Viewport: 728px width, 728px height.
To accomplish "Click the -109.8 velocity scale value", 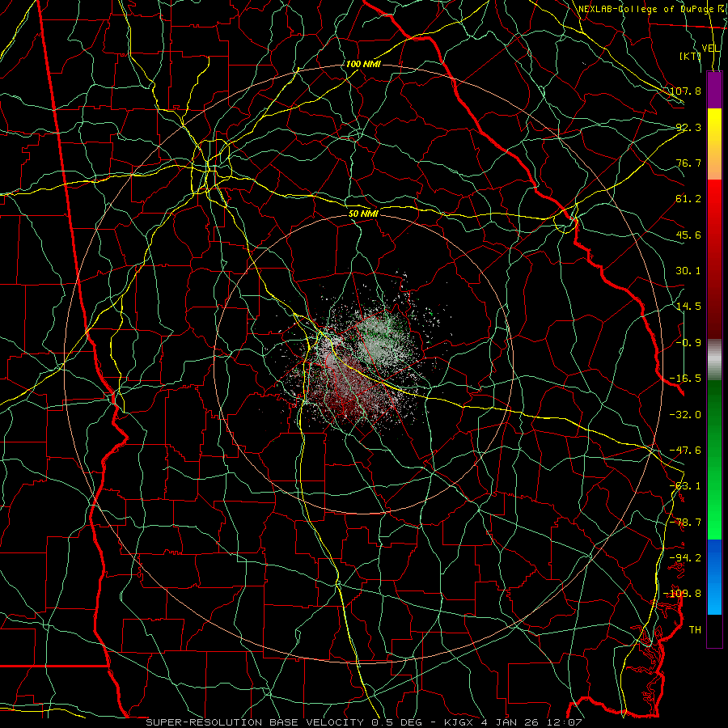I will coord(682,594).
